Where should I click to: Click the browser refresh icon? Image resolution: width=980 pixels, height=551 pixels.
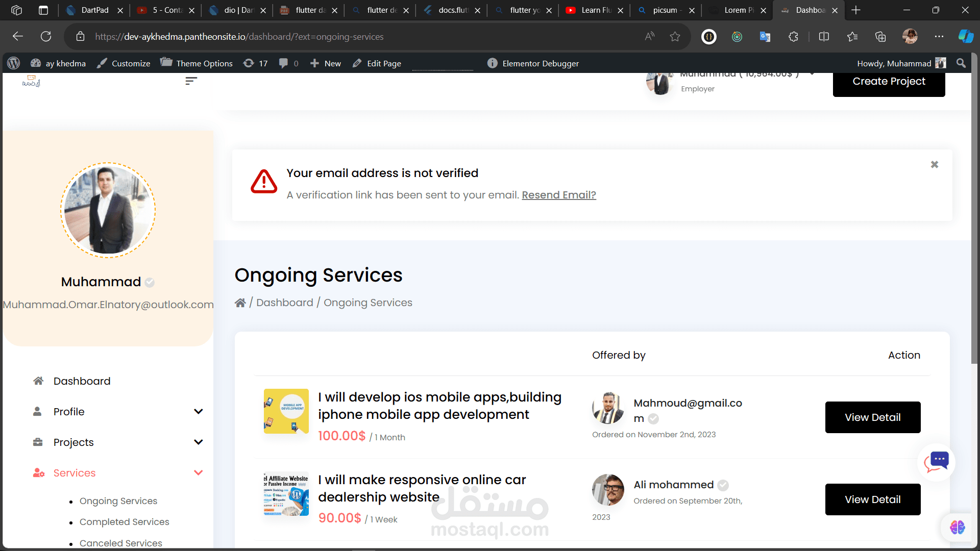click(46, 36)
